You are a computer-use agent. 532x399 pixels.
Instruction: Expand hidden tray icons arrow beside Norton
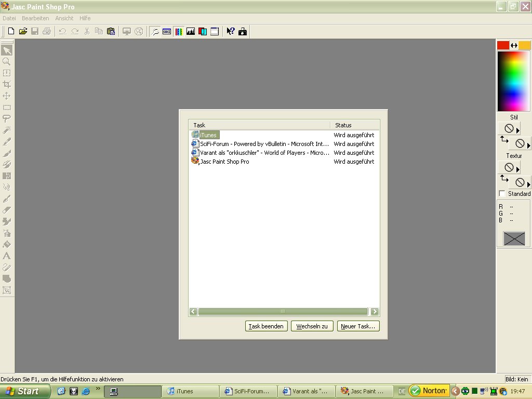[455, 391]
